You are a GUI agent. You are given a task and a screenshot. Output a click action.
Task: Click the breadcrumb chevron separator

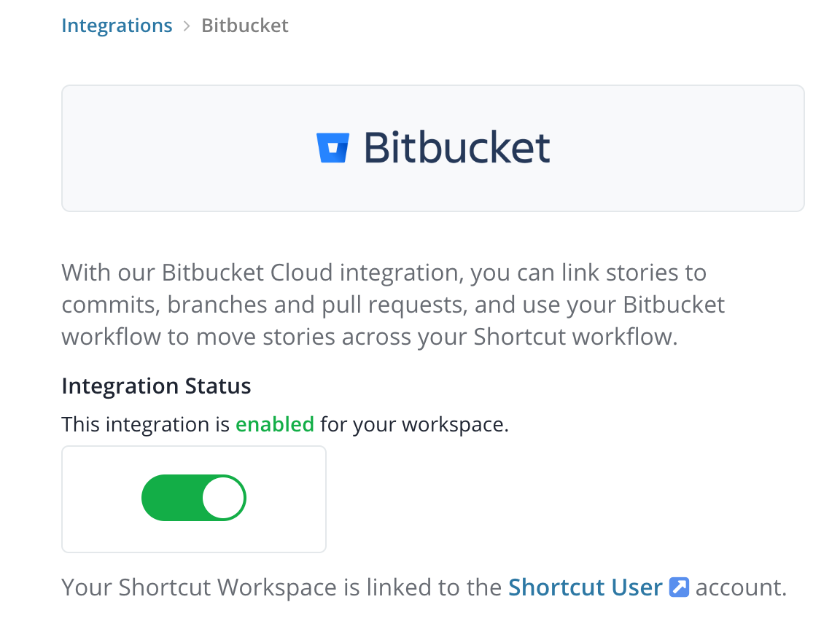(x=187, y=26)
